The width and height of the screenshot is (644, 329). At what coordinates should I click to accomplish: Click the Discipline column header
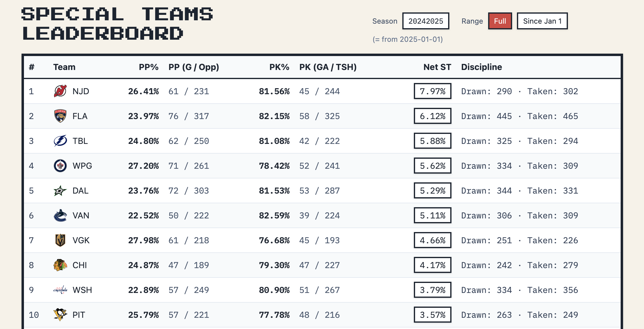481,67
